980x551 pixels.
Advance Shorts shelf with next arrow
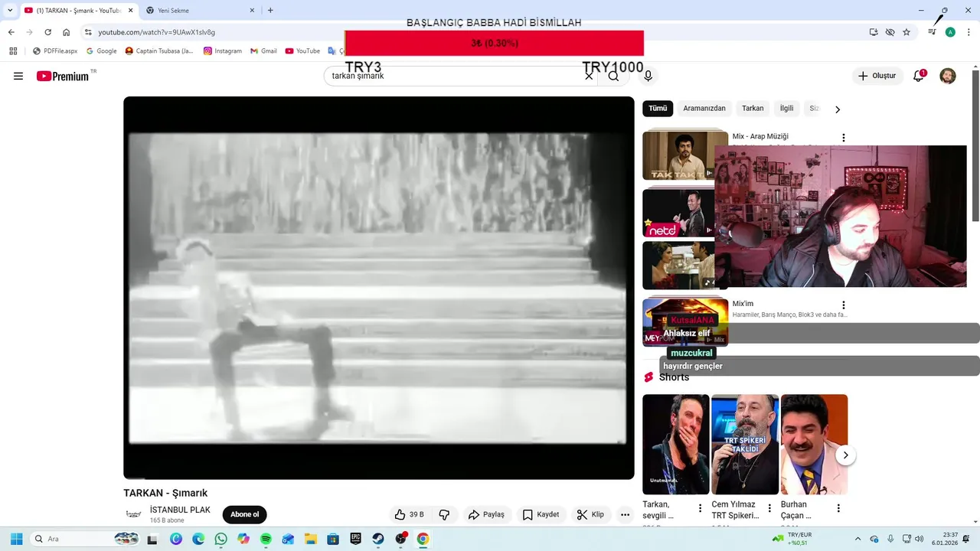click(845, 455)
